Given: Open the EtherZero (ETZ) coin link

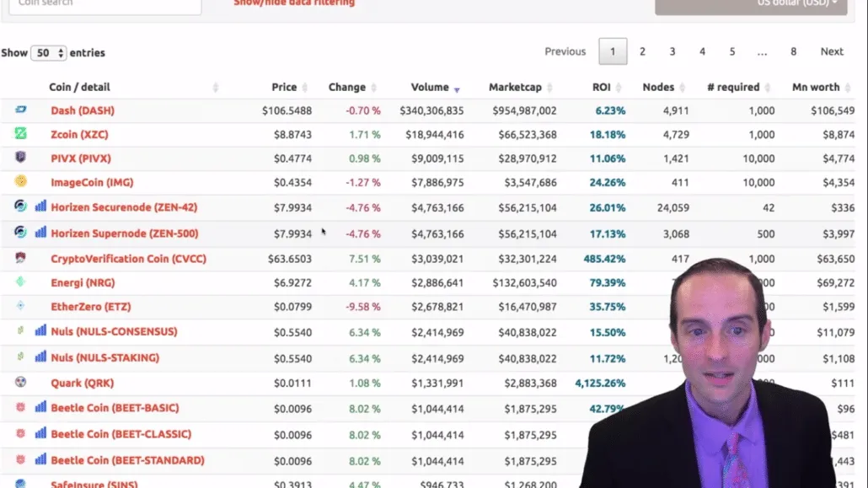Looking at the screenshot, I should [91, 306].
